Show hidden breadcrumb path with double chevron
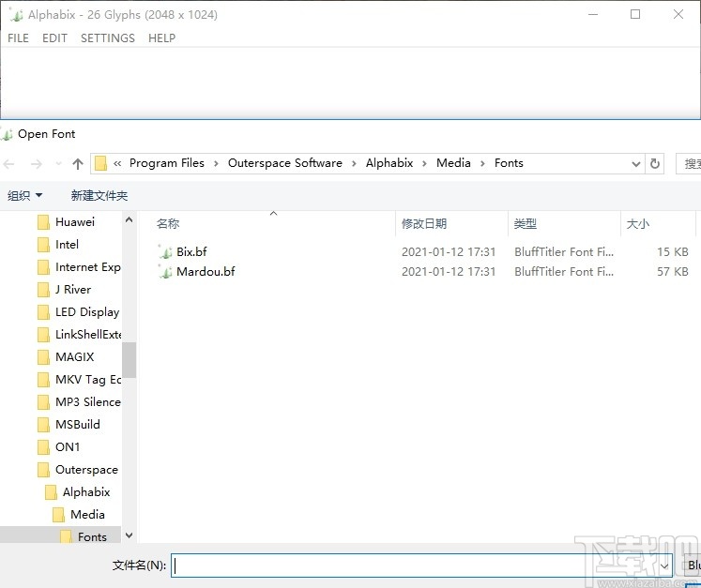Image resolution: width=701 pixels, height=588 pixels. click(117, 163)
